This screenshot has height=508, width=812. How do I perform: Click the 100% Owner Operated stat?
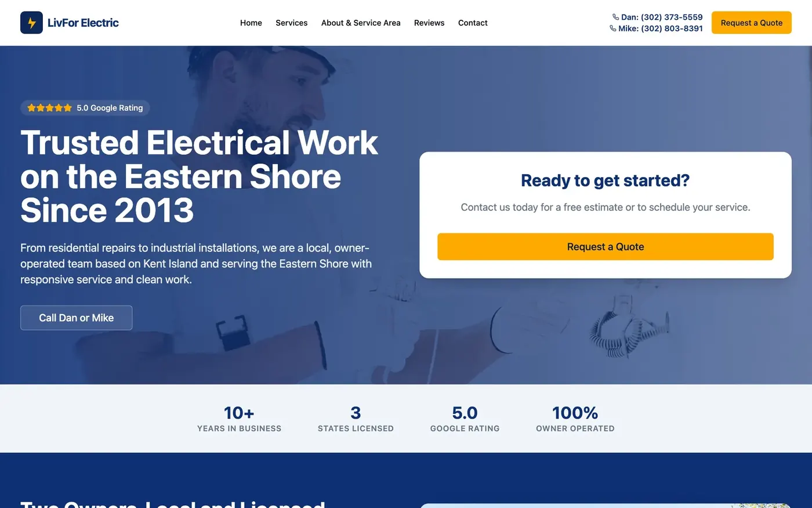575,419
